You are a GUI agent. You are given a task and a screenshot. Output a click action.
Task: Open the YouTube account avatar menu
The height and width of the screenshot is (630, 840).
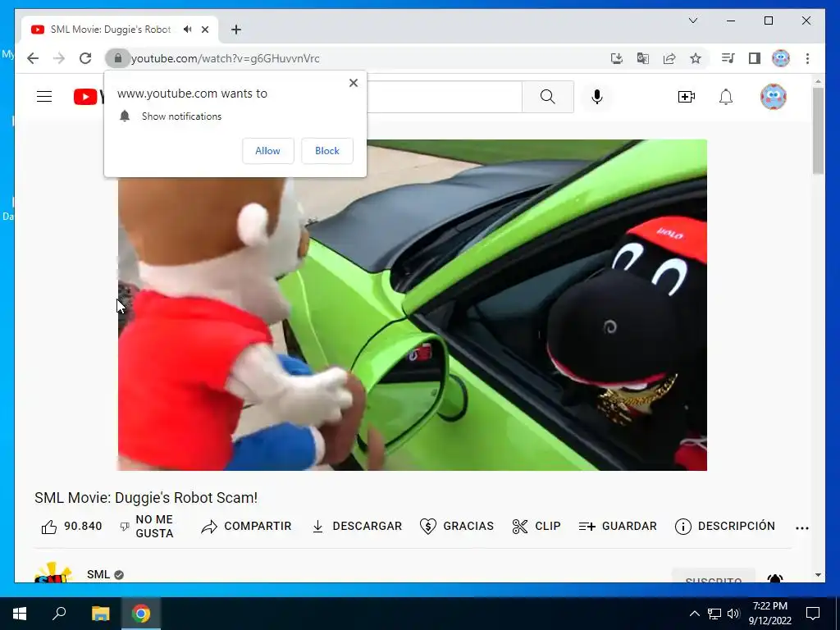(x=773, y=97)
